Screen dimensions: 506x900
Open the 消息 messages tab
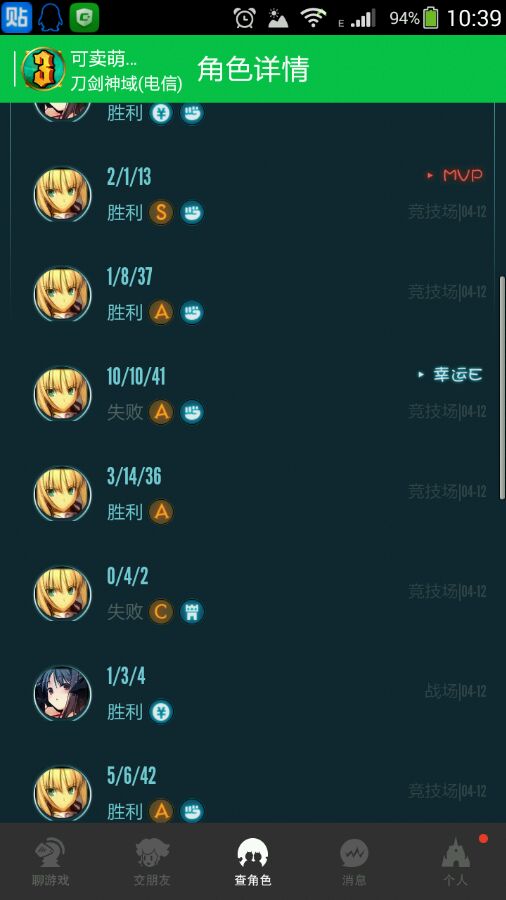pyautogui.click(x=354, y=862)
